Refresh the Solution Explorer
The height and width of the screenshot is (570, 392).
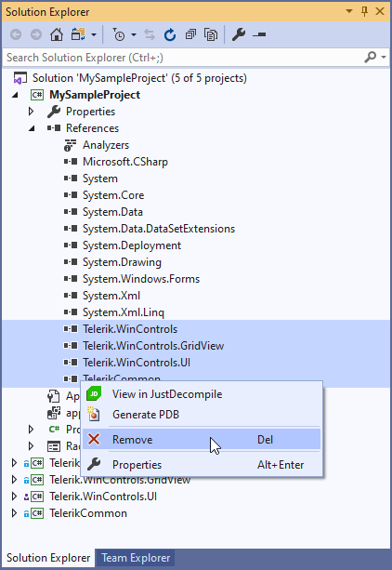pos(170,35)
